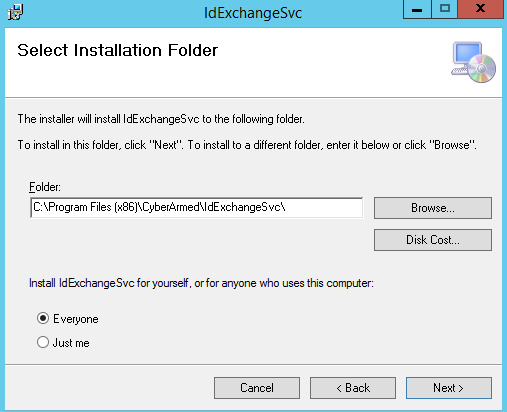The height and width of the screenshot is (412, 507).
Task: Click the 'installer will install IdExchangeSvc' text
Action: click(x=161, y=119)
